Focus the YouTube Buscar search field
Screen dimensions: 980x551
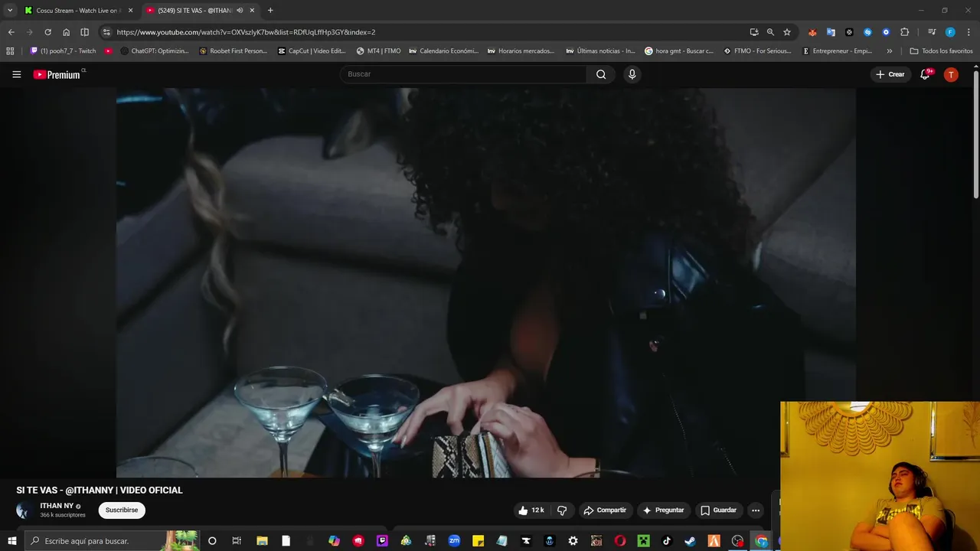(464, 74)
